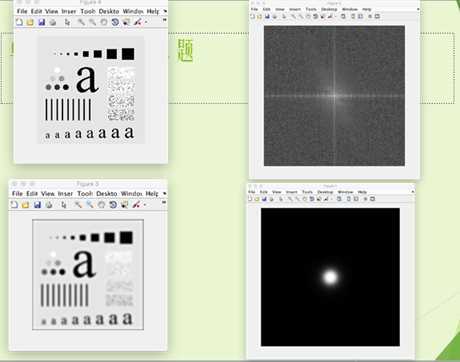
Task: Click New Figure icon in Figure 5 toolbar
Action: click(14, 205)
